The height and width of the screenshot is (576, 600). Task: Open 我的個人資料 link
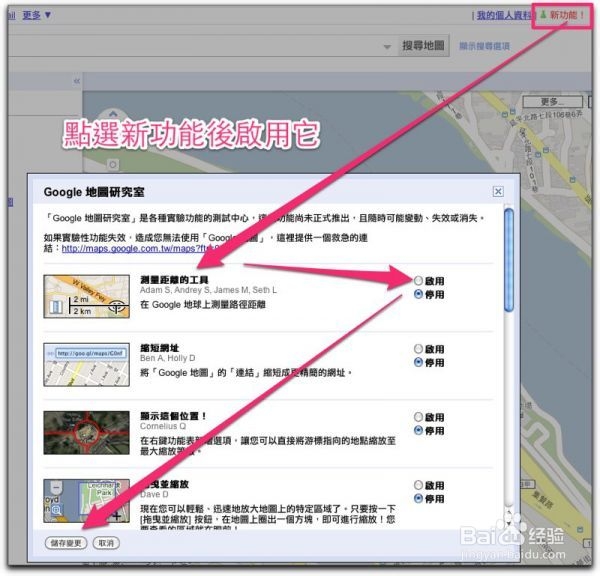pyautogui.click(x=504, y=15)
